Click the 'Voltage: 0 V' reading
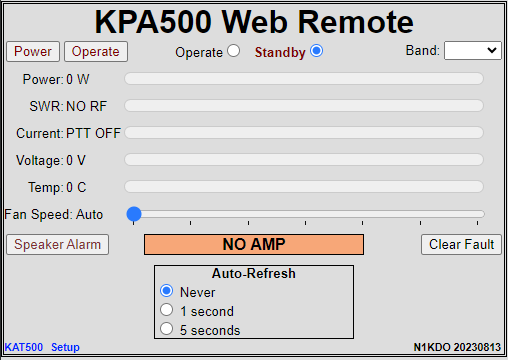508x360 pixels. 51,161
